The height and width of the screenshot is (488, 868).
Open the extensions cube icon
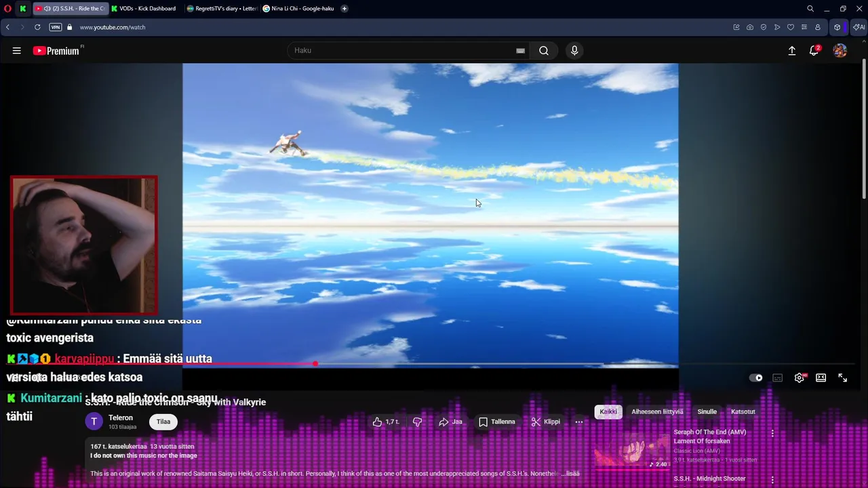(837, 27)
